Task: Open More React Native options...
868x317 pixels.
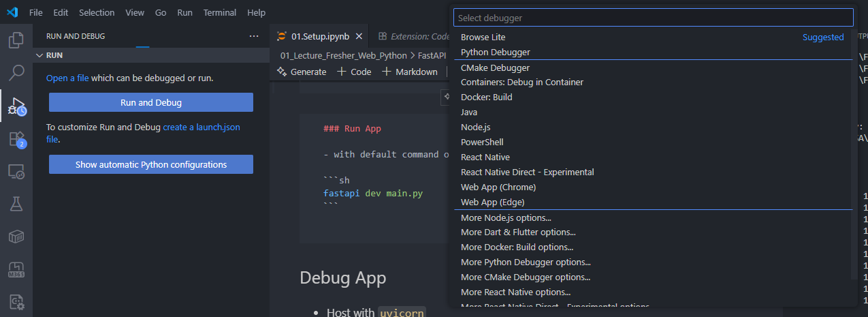Action: click(x=653, y=292)
